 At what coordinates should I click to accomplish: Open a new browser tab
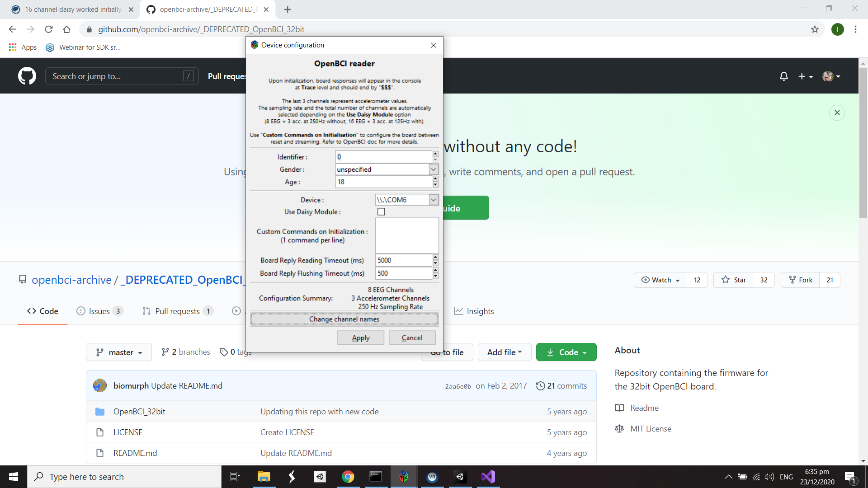tap(288, 9)
